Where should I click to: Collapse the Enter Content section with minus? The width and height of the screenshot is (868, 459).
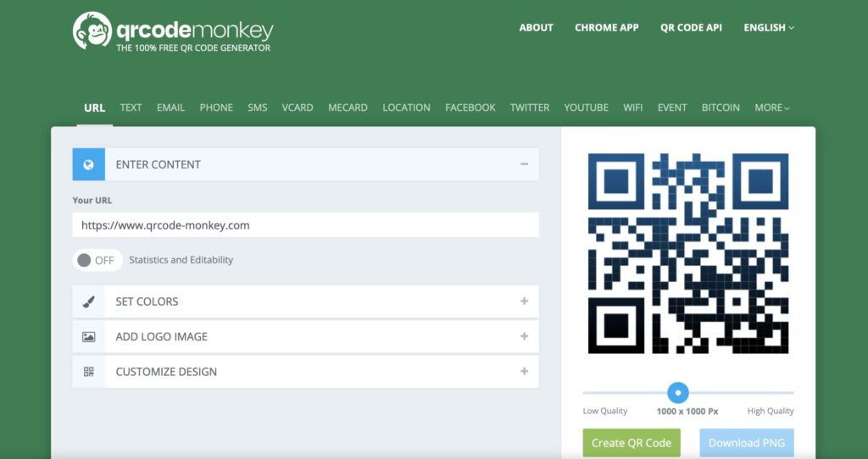[524, 164]
